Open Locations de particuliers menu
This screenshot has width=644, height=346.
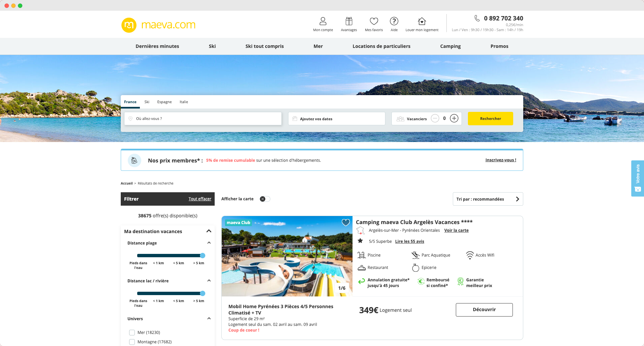(x=381, y=46)
